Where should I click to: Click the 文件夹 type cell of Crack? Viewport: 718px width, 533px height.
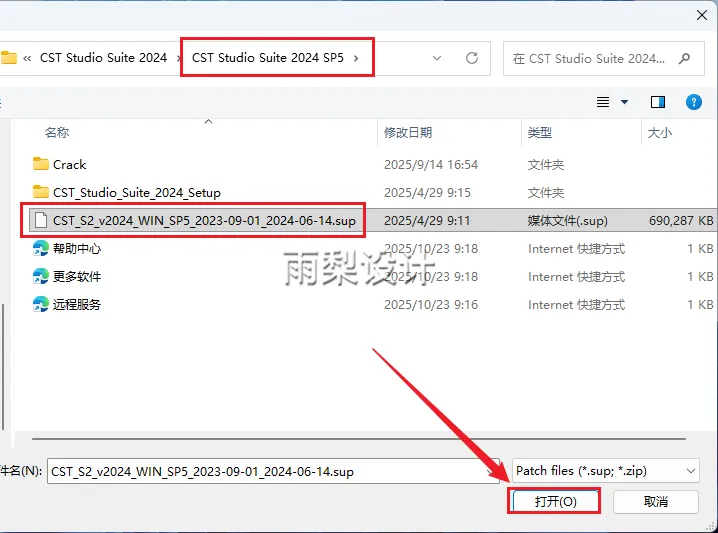pyautogui.click(x=545, y=165)
